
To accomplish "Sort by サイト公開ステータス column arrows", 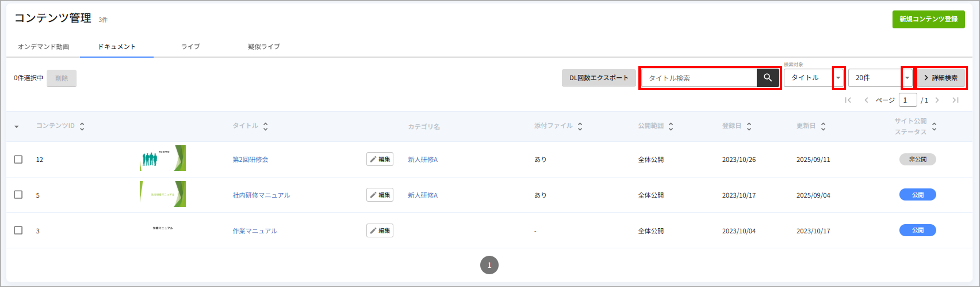I will tap(934, 126).
